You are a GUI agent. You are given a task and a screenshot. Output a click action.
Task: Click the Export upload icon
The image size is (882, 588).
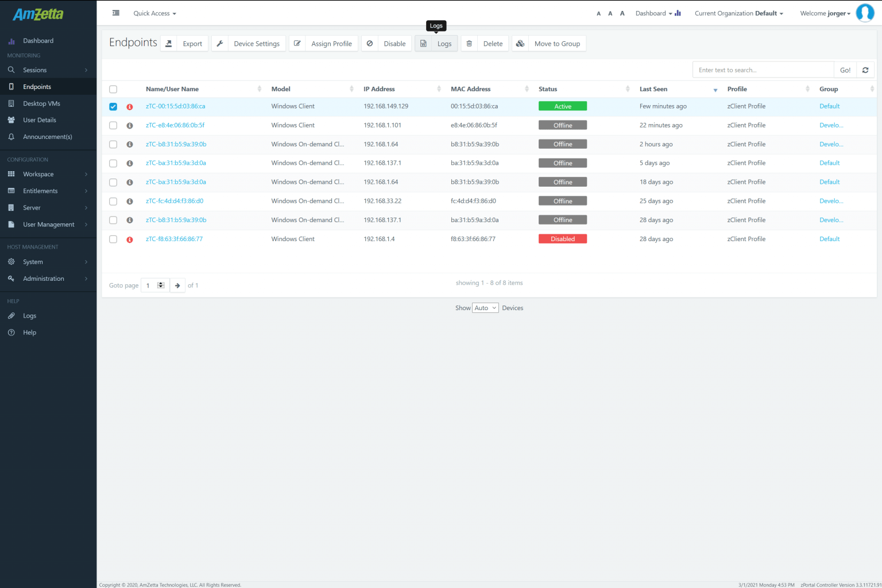(168, 43)
